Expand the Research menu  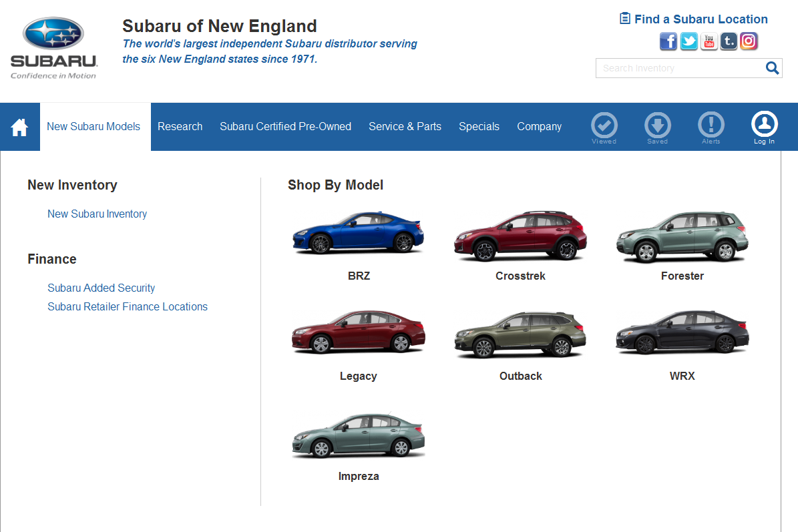tap(180, 127)
